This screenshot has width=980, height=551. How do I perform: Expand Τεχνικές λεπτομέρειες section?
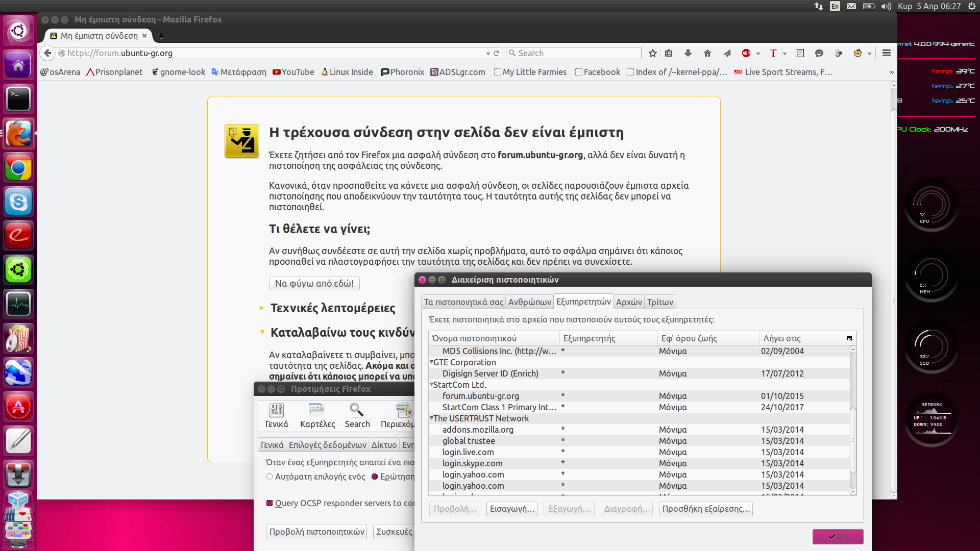click(262, 308)
